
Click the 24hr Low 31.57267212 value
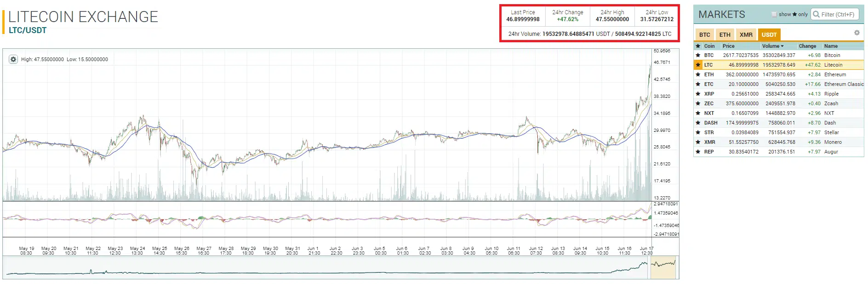click(x=657, y=19)
